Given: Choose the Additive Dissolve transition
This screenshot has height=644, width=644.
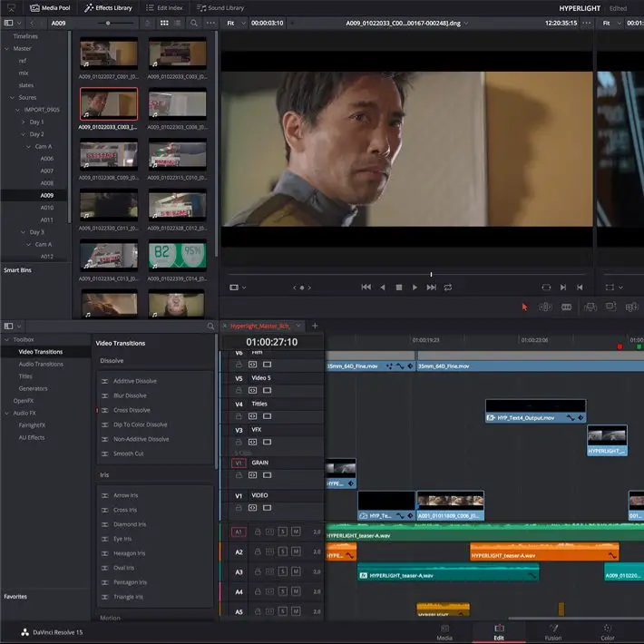Looking at the screenshot, I should pyautogui.click(x=135, y=381).
